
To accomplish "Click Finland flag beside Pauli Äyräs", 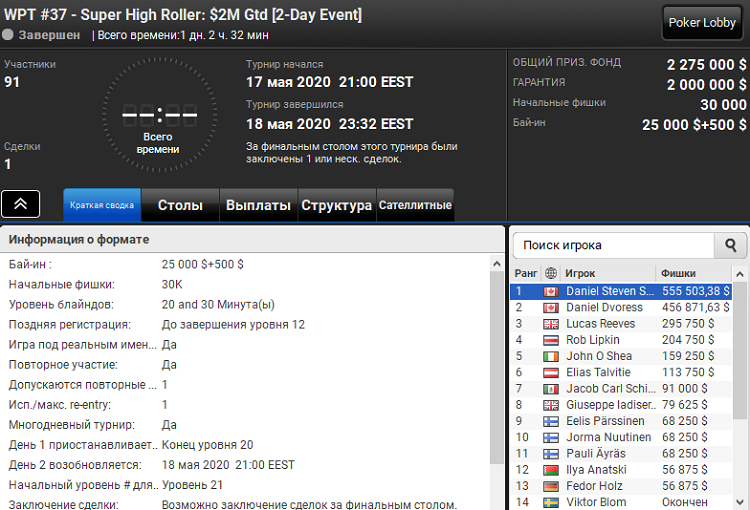I will point(551,455).
